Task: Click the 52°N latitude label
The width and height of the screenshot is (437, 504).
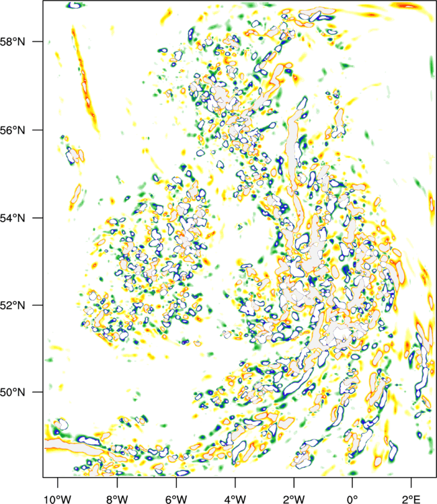Action: [x=12, y=305]
